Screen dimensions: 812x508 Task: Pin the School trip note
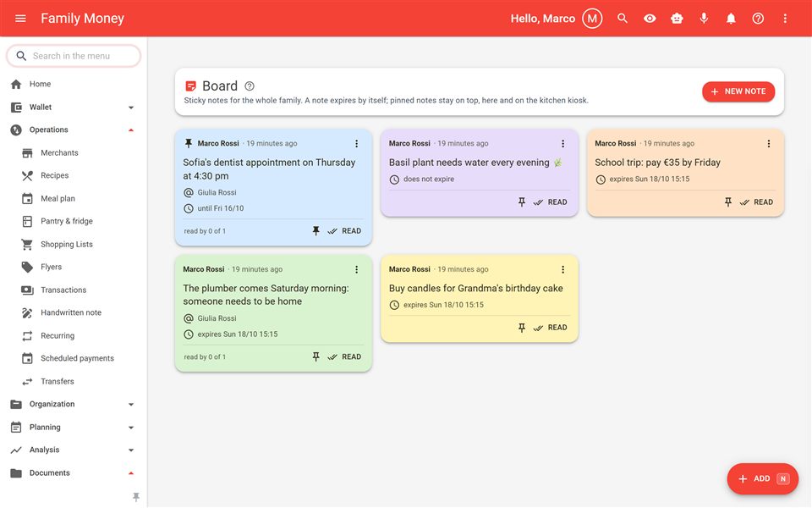click(x=728, y=202)
